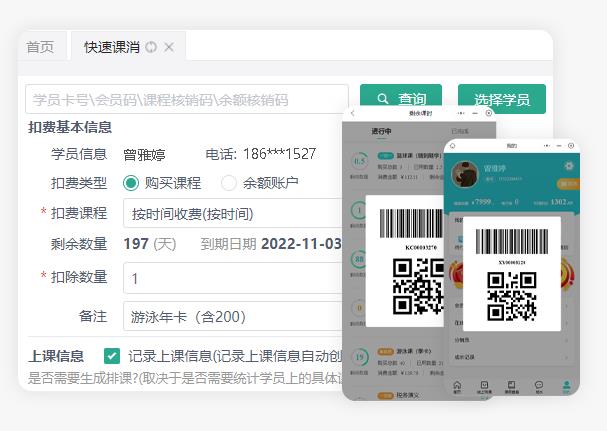
Task: Click the 查询 search button
Action: 401,95
